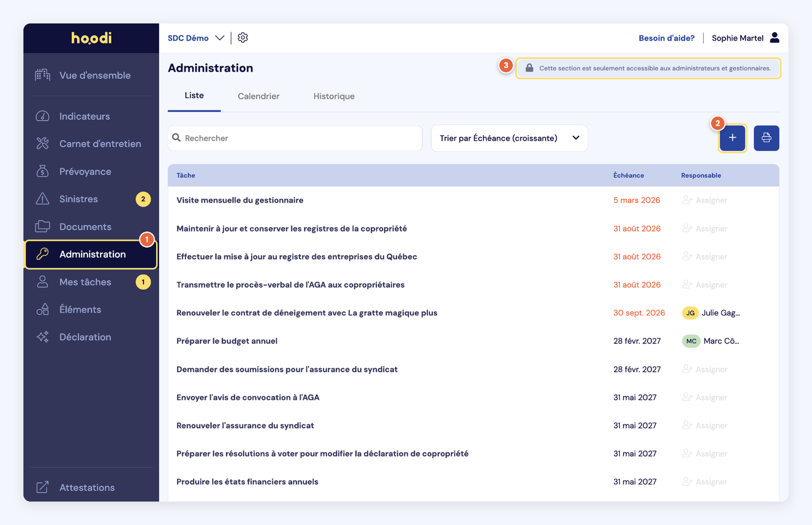Screen dimensions: 812x525
Task: Click the Tâche column header
Action: [185, 175]
